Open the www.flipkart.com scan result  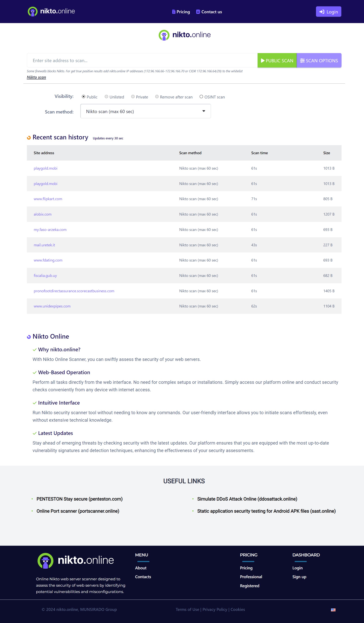pos(48,199)
